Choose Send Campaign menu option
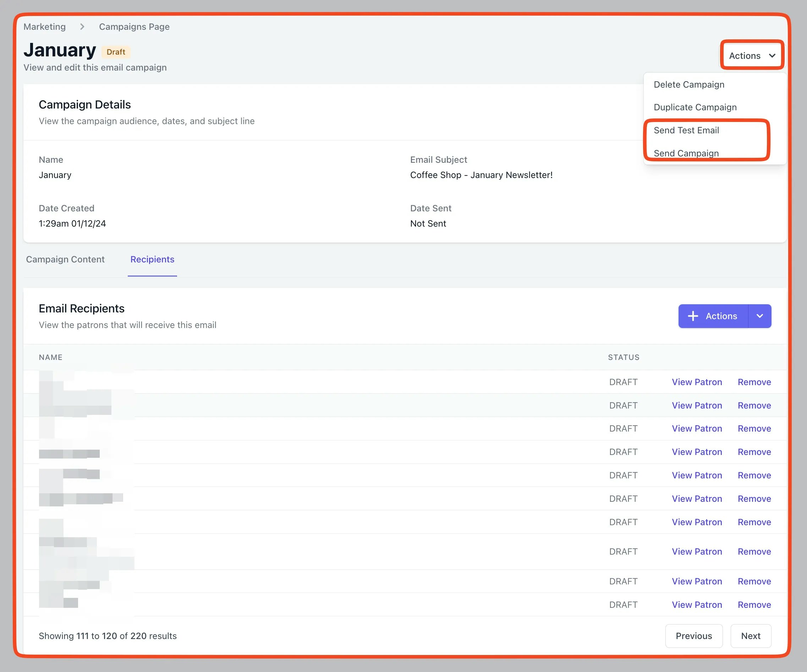This screenshot has width=807, height=672. [686, 153]
